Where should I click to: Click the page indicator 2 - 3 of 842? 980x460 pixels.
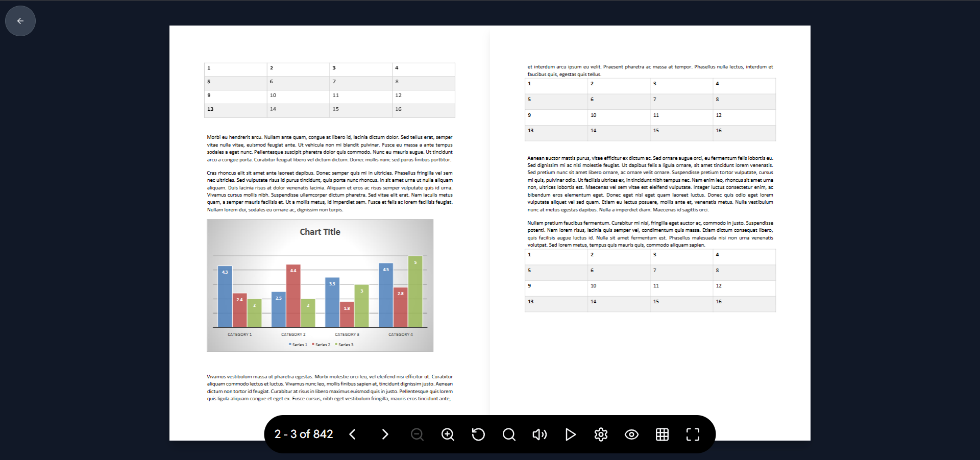304,434
